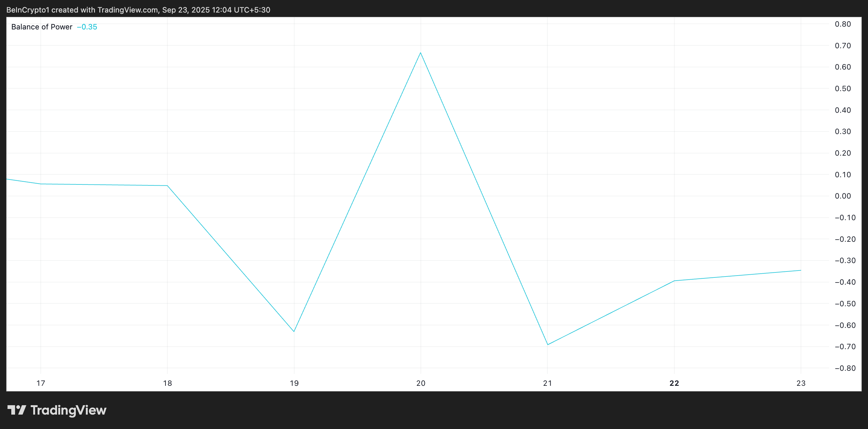This screenshot has height=429, width=868.
Task: Click the line trough at date 21
Action: (x=547, y=344)
